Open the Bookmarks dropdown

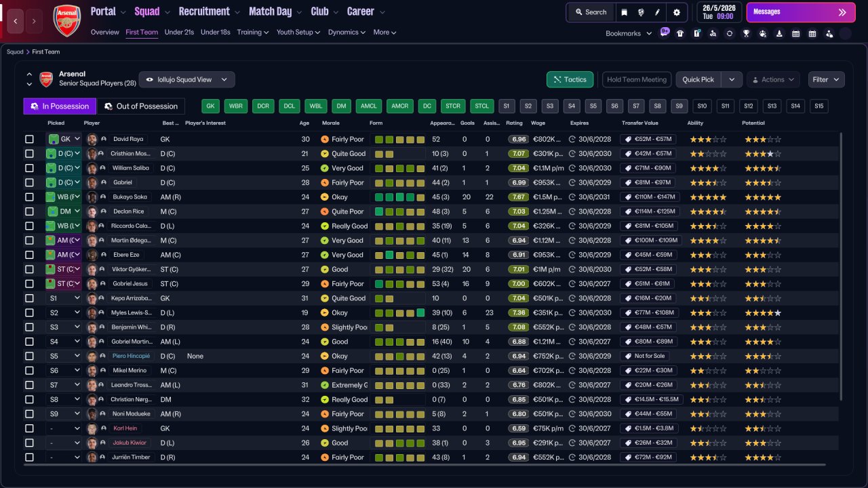[x=628, y=33]
